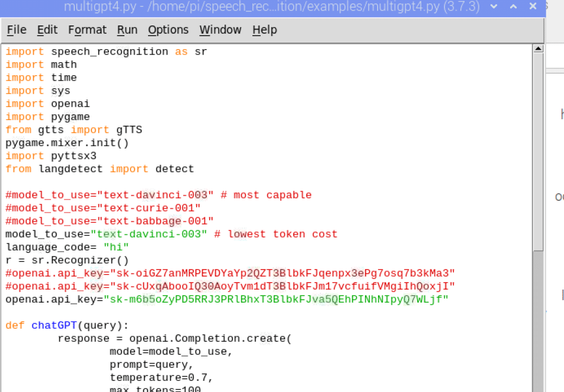Click the scrollbar up arrow
This screenshot has width=564, height=392.
(x=538, y=49)
